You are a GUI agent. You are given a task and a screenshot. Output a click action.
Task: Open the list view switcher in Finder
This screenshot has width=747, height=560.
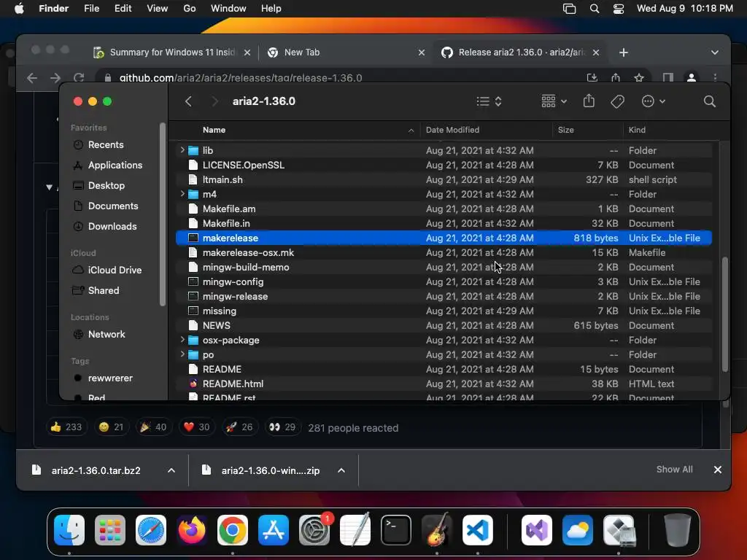pyautogui.click(x=489, y=101)
